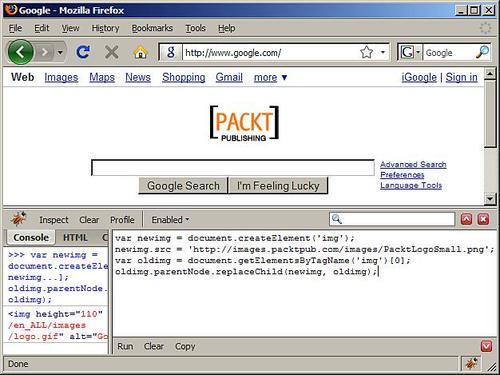Bookmark this page with the star icon
The width and height of the screenshot is (500, 375).
366,52
